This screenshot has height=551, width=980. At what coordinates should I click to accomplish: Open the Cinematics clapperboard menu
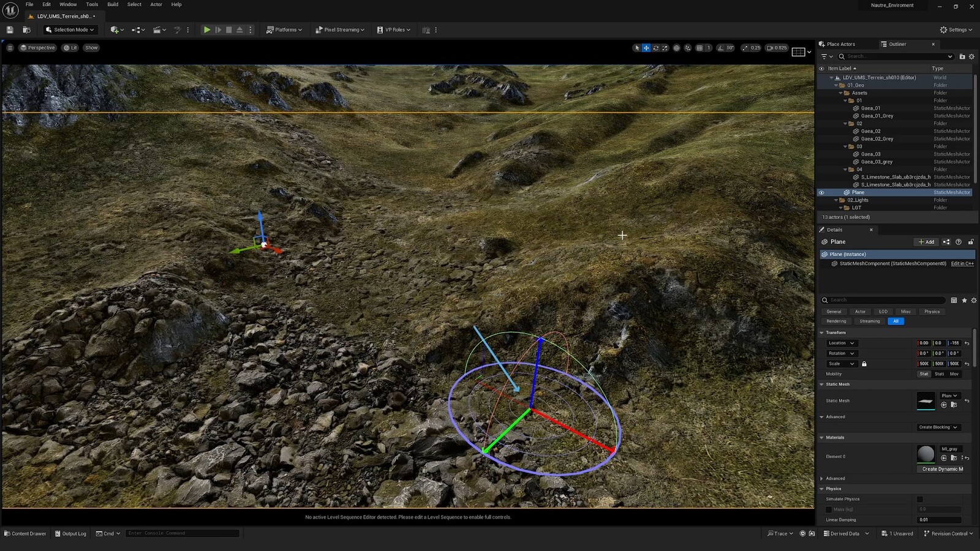tap(159, 29)
